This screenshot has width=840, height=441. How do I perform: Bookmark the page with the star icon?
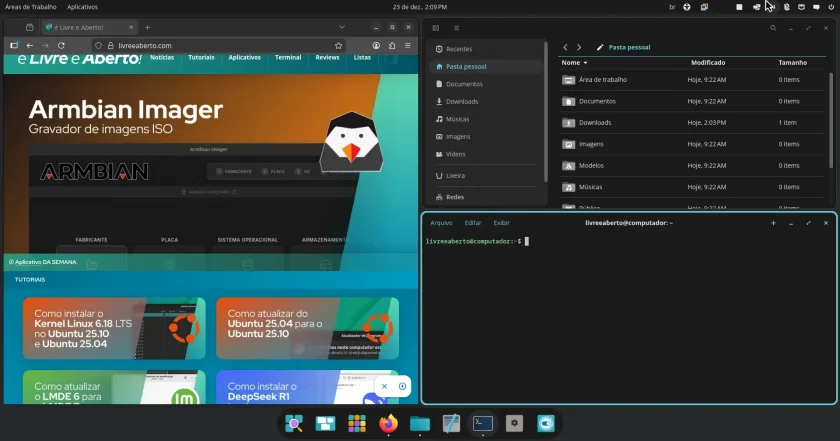point(338,46)
